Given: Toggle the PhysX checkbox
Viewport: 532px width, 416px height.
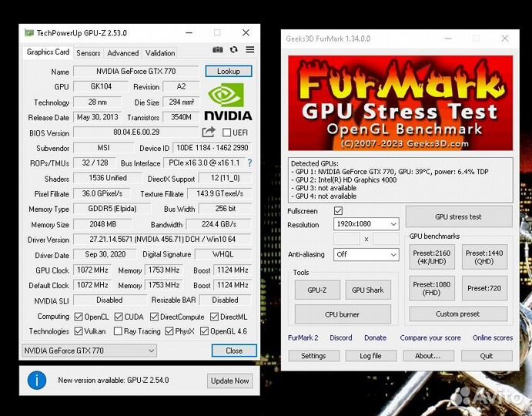Looking at the screenshot, I should click(x=169, y=331).
